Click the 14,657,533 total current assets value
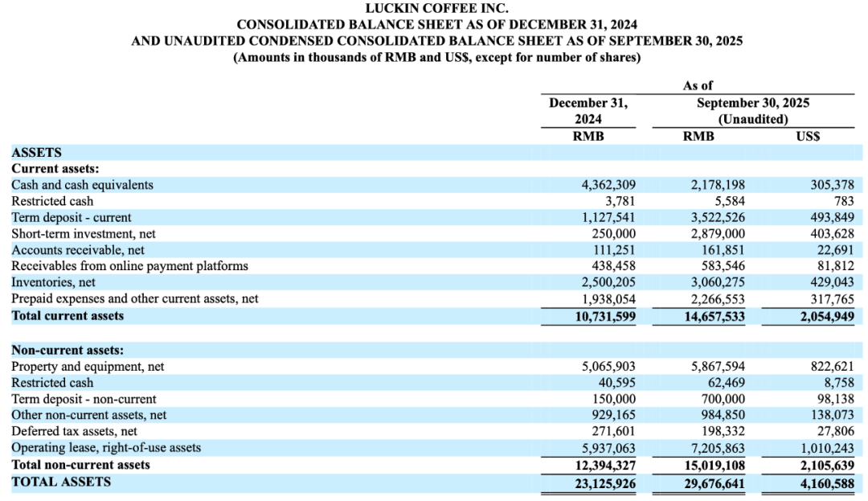This screenshot has height=501, width=868. point(711,316)
